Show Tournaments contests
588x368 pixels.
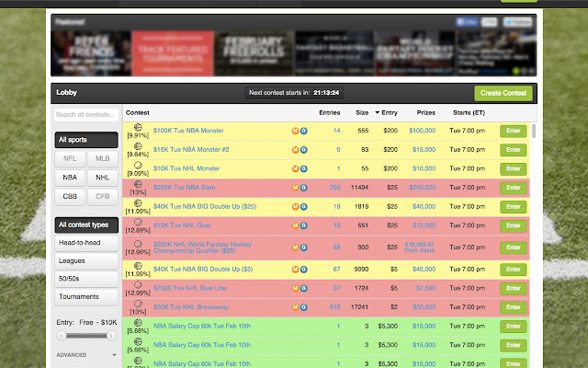[86, 296]
